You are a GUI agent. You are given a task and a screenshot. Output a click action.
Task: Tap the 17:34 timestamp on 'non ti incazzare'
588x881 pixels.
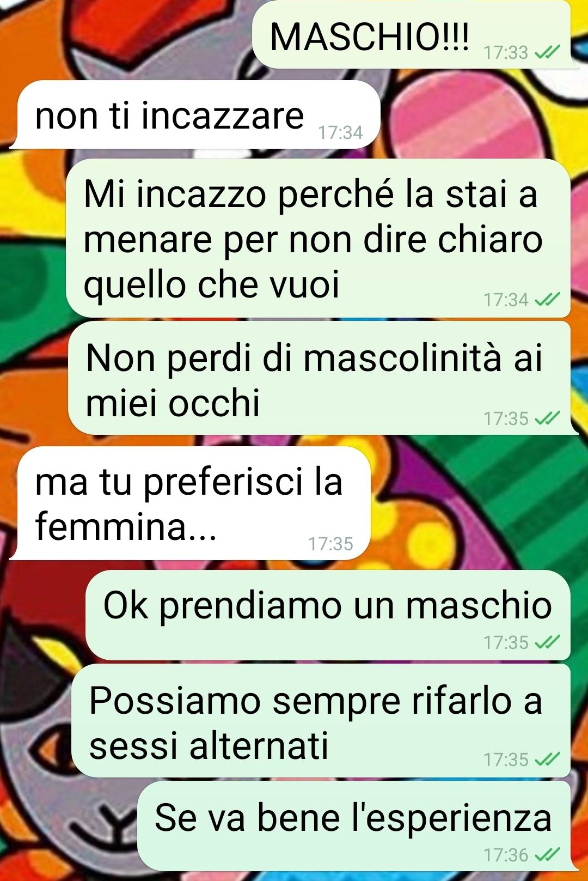click(340, 132)
